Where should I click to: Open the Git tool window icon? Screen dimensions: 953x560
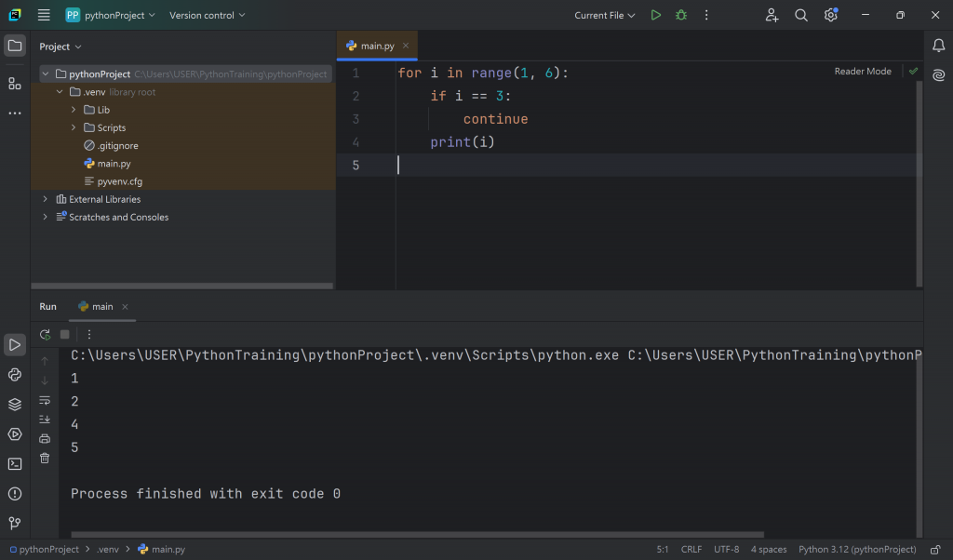(15, 524)
